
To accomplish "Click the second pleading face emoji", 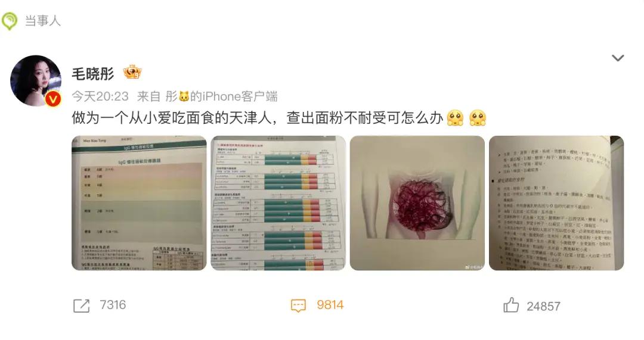I will [x=478, y=118].
